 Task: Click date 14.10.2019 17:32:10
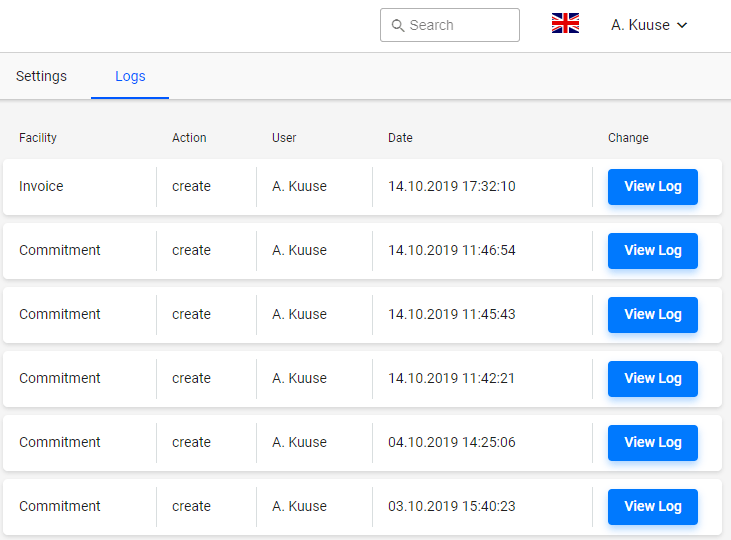tap(452, 186)
